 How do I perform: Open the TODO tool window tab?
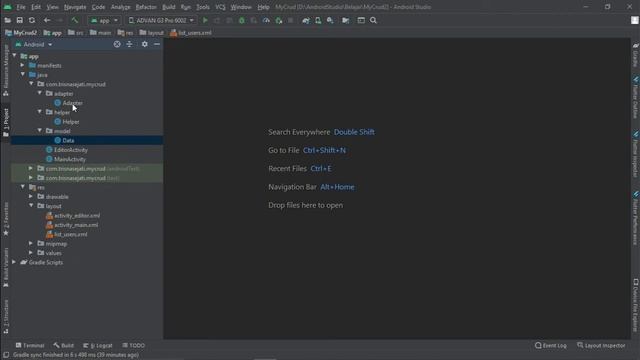point(133,345)
